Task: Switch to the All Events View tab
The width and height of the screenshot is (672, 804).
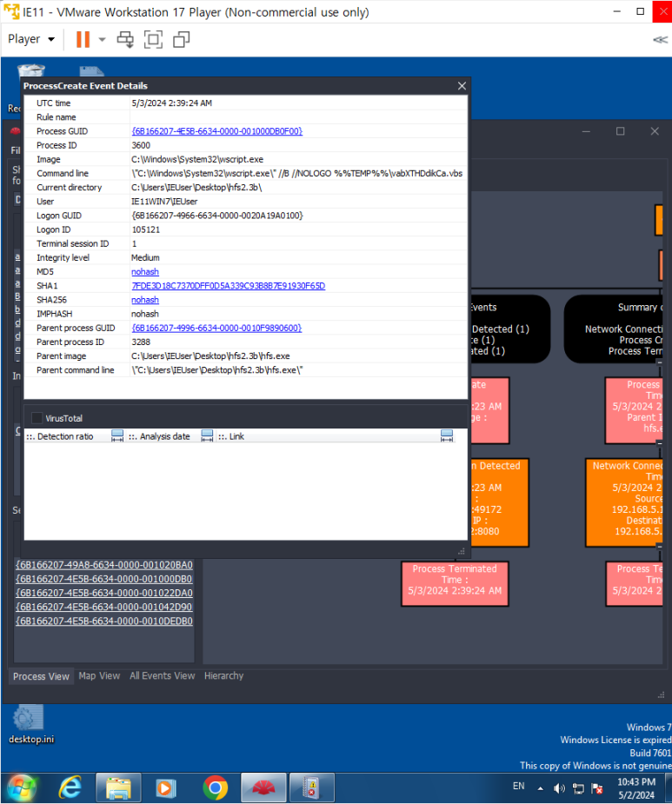Action: 162,676
